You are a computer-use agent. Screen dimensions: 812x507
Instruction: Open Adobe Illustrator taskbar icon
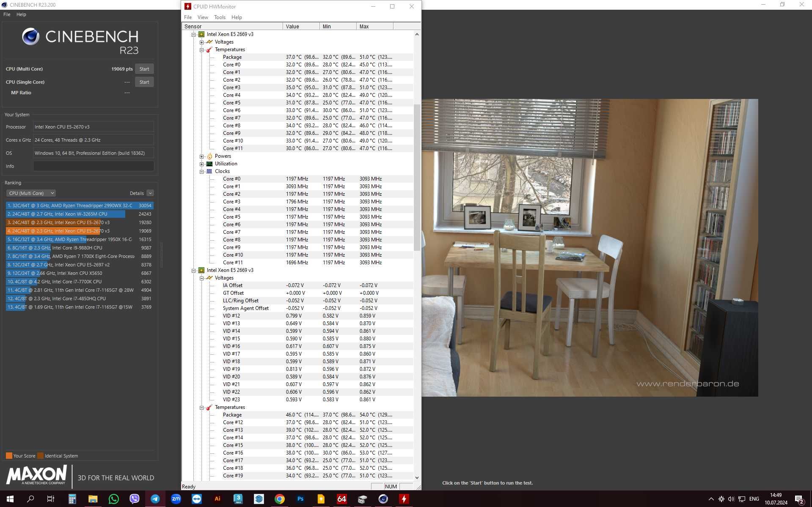point(217,499)
